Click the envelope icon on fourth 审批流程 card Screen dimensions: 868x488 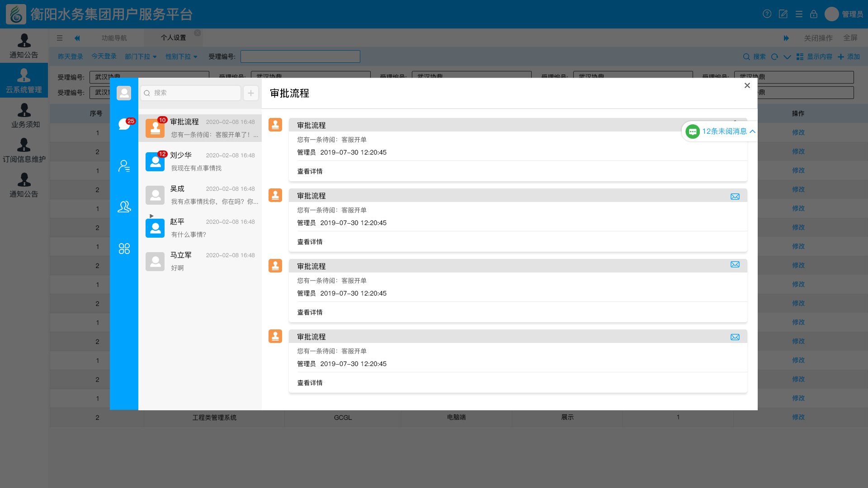pyautogui.click(x=735, y=337)
